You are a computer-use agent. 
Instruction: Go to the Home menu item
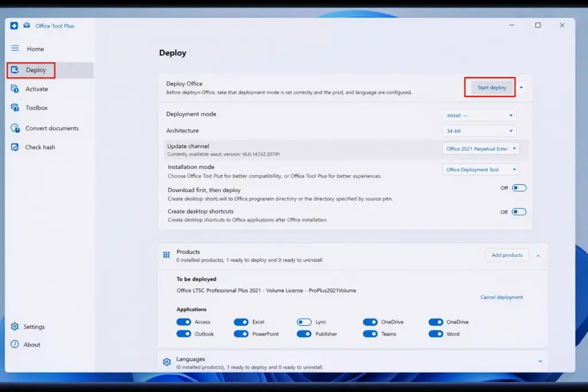[35, 49]
